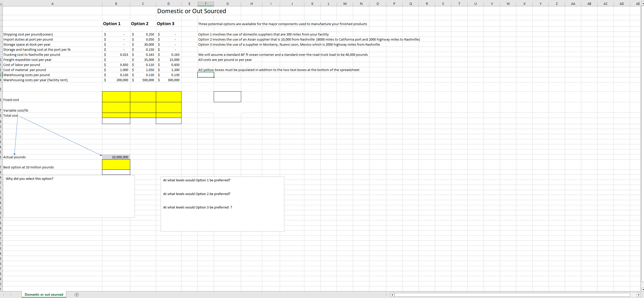Click tab bar resize handle dots
The image size is (644, 298).
(x=386, y=295)
